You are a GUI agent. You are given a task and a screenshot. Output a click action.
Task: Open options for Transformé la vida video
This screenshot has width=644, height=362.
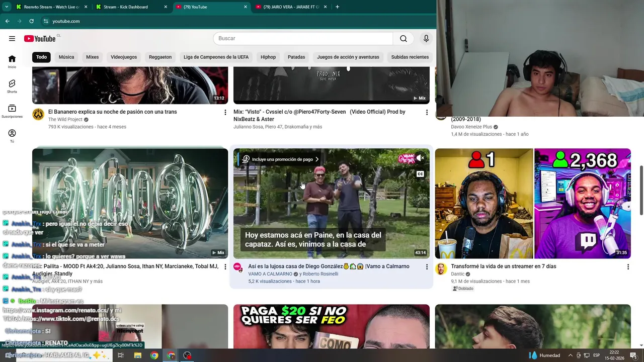coord(628,267)
